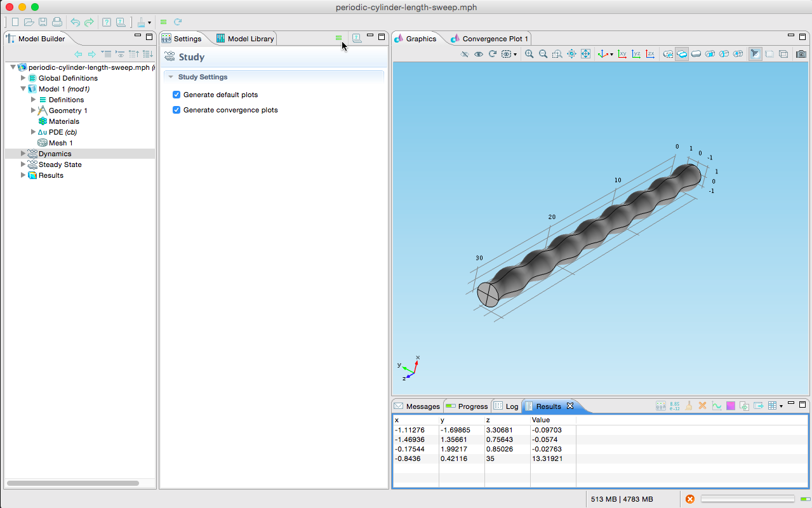Screen dimensions: 812x508
Task: Collapse the Study Settings section
Action: point(171,77)
